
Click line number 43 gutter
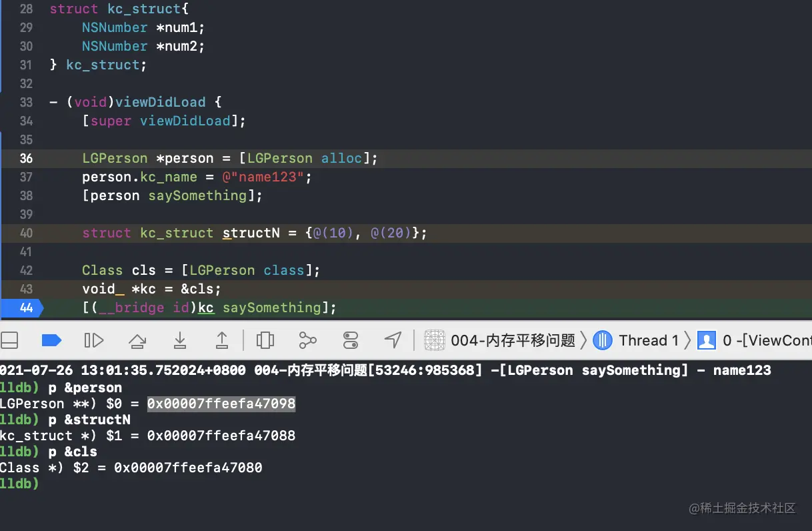coord(26,289)
